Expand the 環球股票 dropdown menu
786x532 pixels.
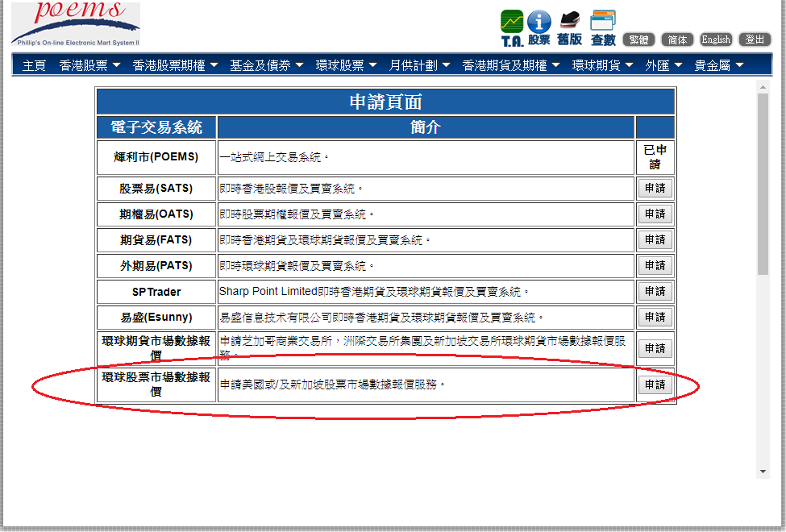coord(346,65)
